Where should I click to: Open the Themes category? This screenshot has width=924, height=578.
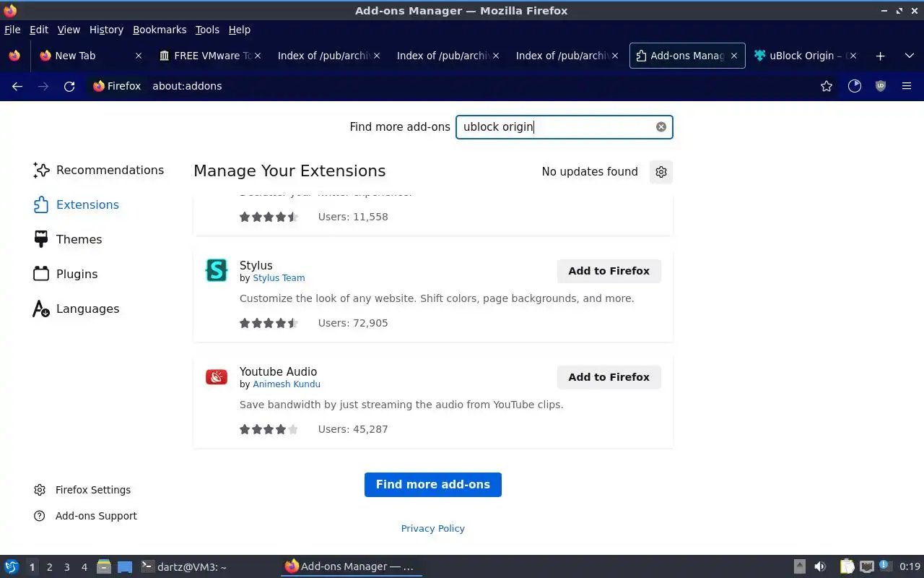pyautogui.click(x=68, y=239)
